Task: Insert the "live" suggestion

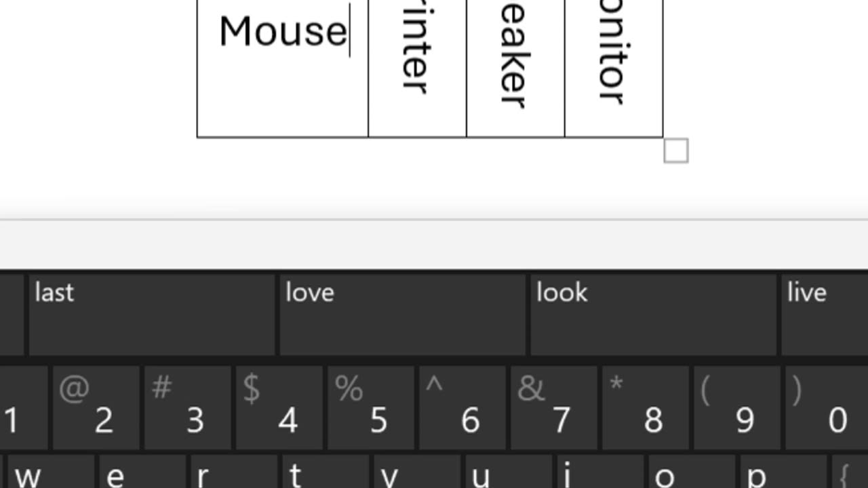Action: 824,314
